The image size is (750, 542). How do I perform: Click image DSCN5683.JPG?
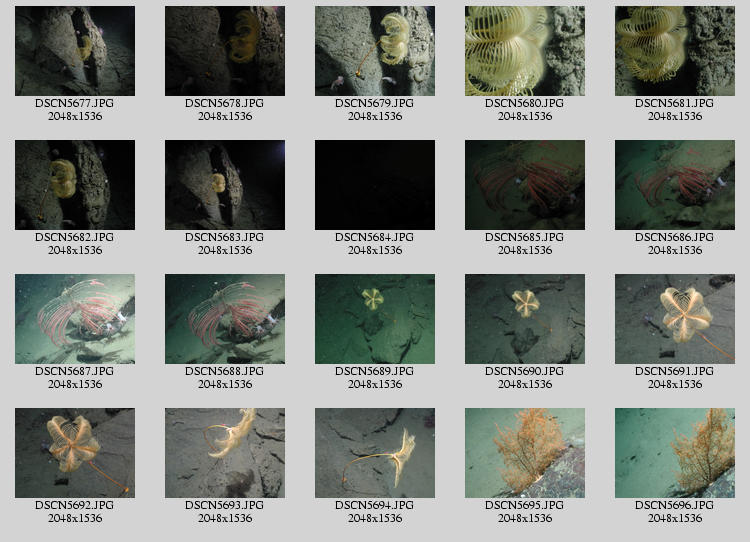(225, 185)
